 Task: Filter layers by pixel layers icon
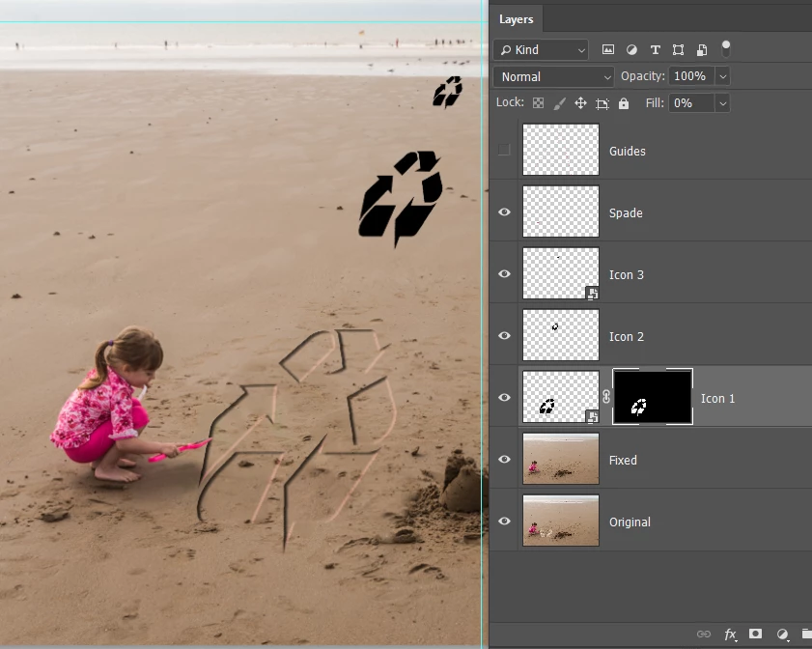coord(608,49)
